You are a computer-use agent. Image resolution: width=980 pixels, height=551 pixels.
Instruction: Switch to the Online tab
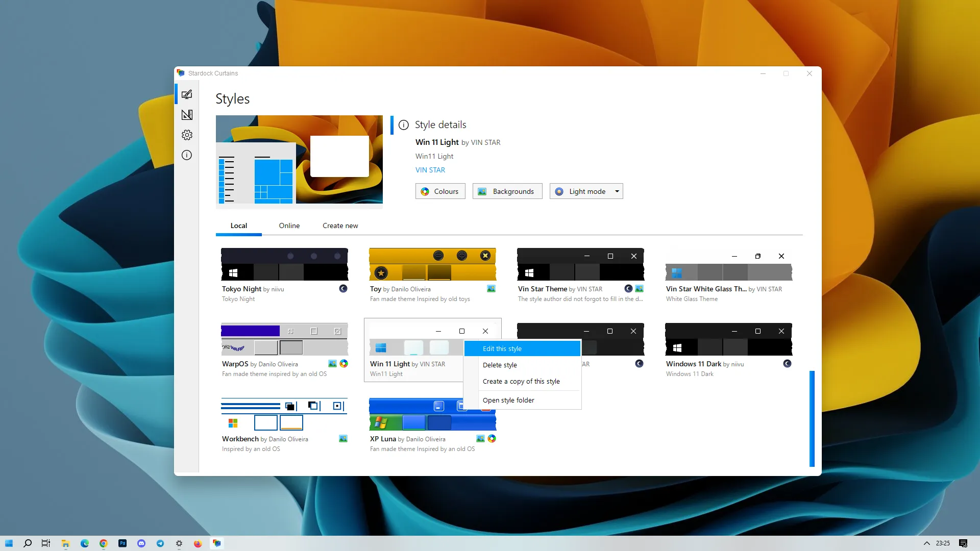tap(289, 226)
